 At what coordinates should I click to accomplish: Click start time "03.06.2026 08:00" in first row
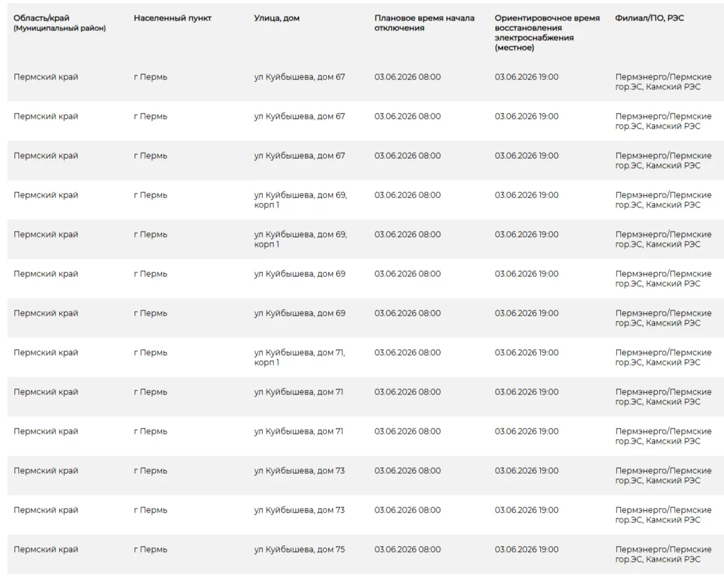(407, 77)
